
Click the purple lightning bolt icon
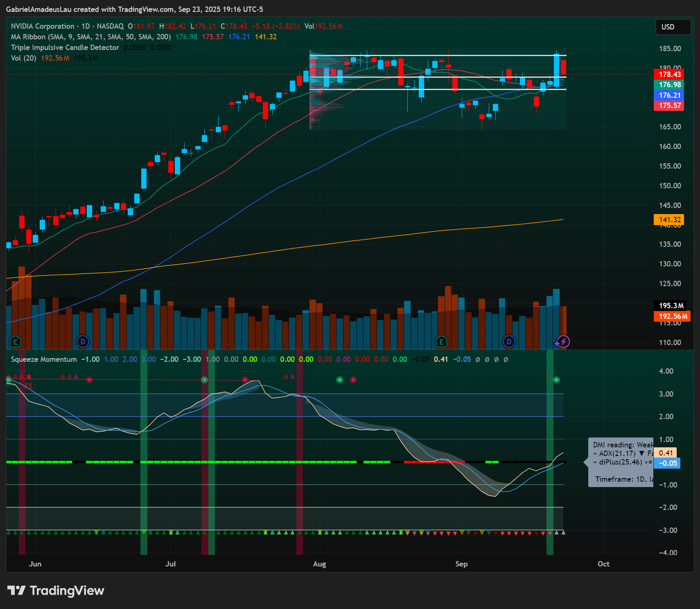coord(564,341)
